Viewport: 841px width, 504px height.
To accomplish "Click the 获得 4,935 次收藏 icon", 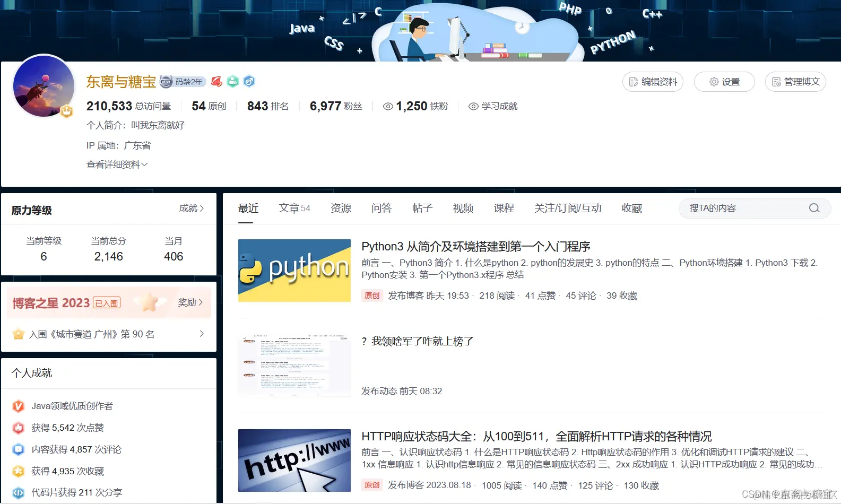I will [x=19, y=471].
